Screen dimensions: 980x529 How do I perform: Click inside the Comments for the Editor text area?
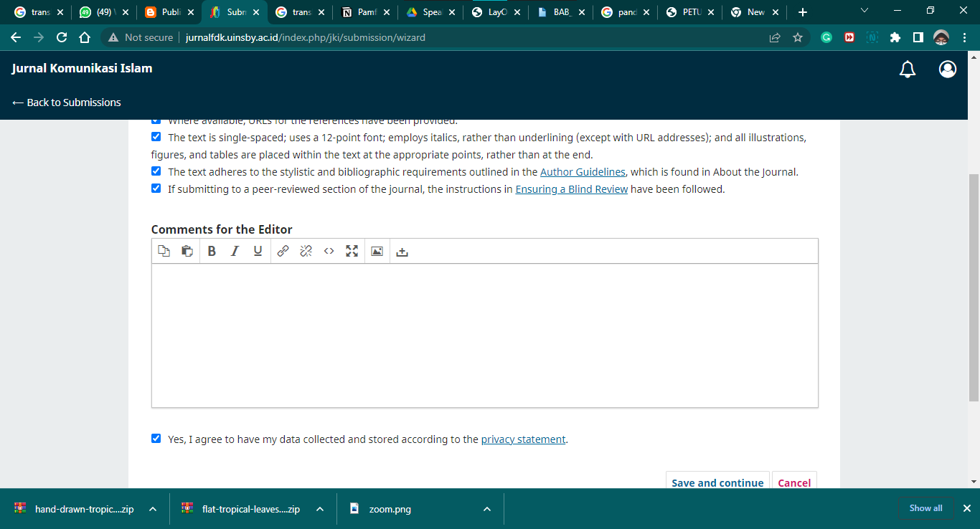[x=484, y=335]
